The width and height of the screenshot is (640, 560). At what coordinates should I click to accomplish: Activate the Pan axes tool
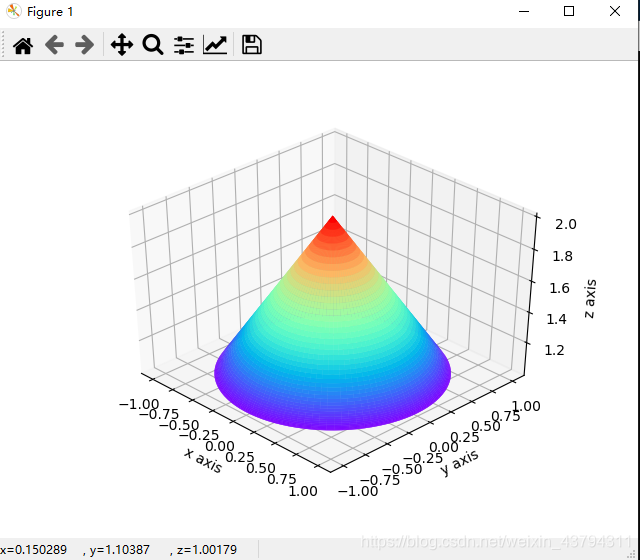click(122, 45)
